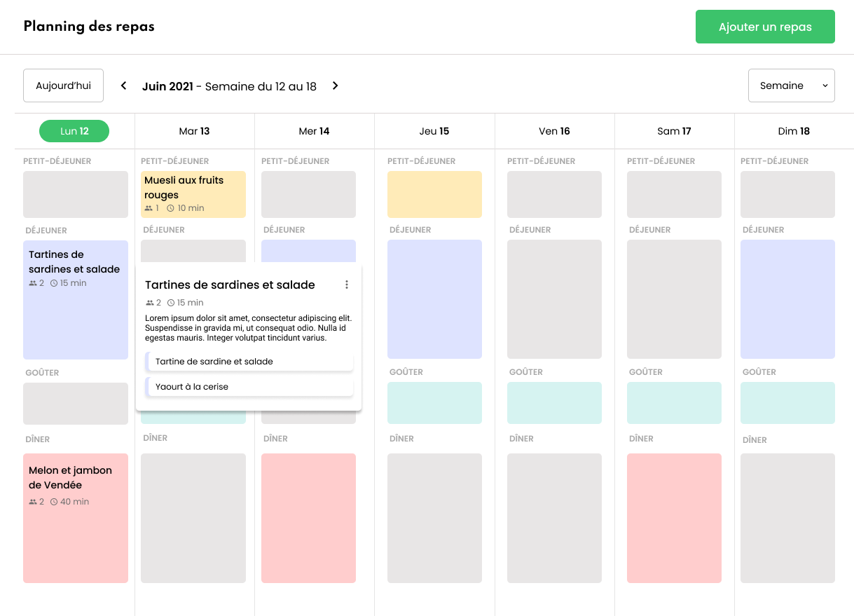This screenshot has height=616, width=854.
Task: Select Monday's Tartines de sardines et salade card
Action: 75,300
